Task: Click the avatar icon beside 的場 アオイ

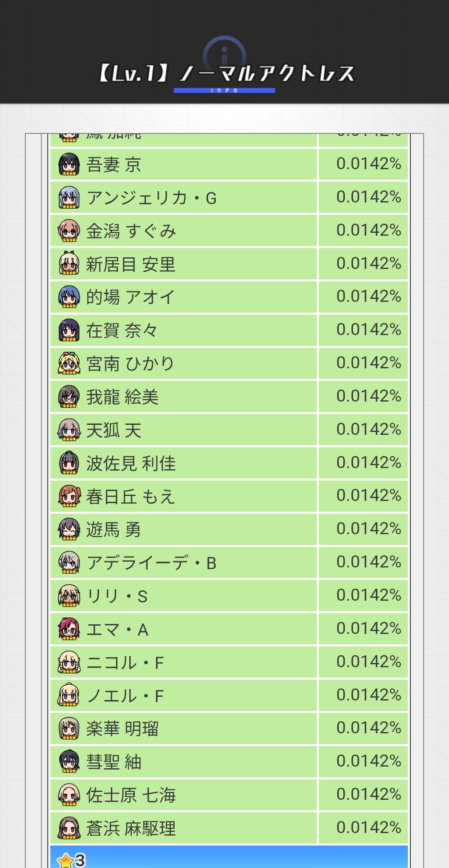Action: (x=69, y=297)
